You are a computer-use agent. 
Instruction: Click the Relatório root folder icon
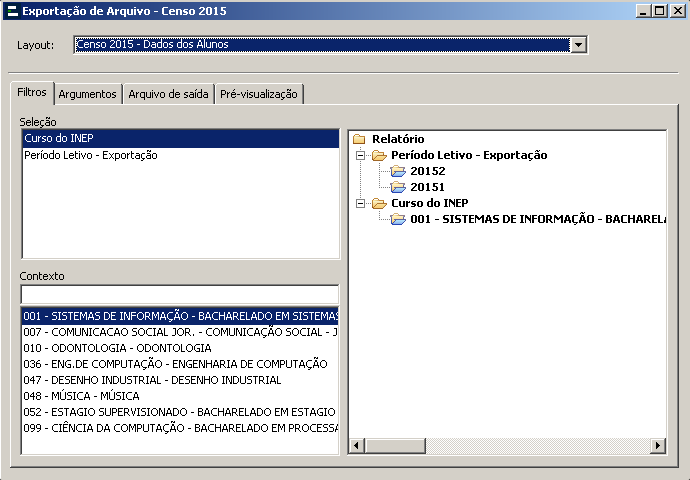(359, 139)
